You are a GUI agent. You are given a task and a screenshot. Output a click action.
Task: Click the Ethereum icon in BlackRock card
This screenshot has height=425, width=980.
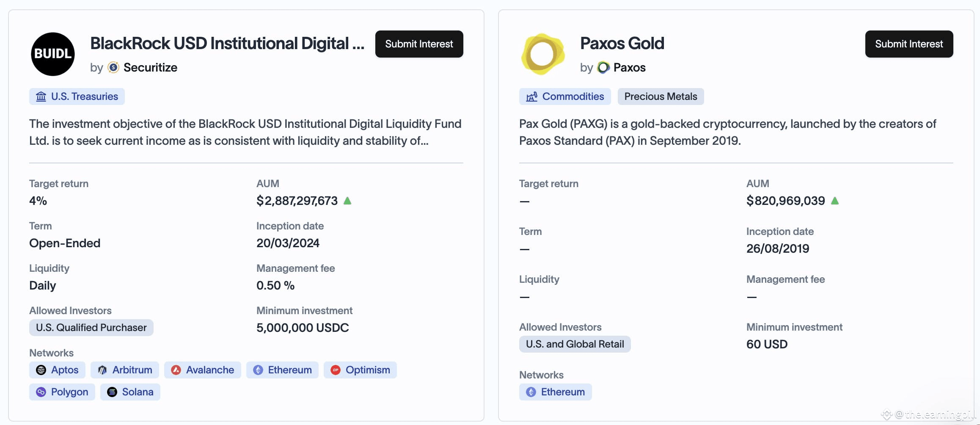click(x=258, y=370)
